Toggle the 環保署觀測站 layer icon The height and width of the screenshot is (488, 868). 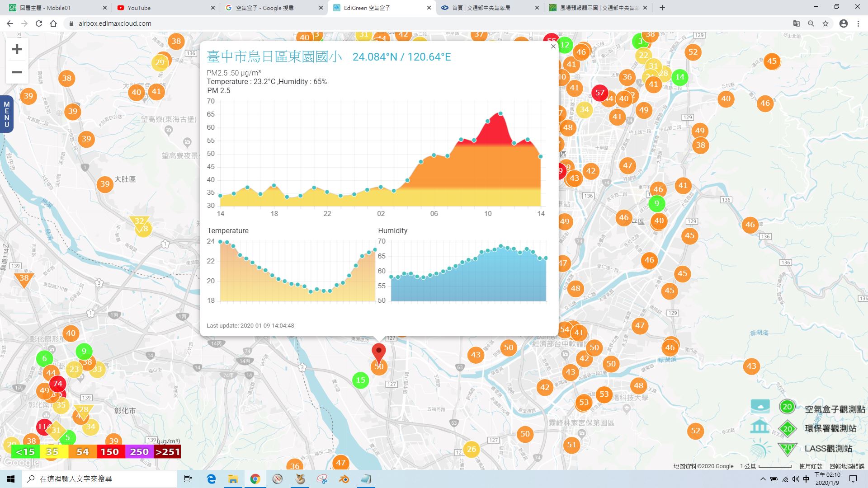(760, 427)
